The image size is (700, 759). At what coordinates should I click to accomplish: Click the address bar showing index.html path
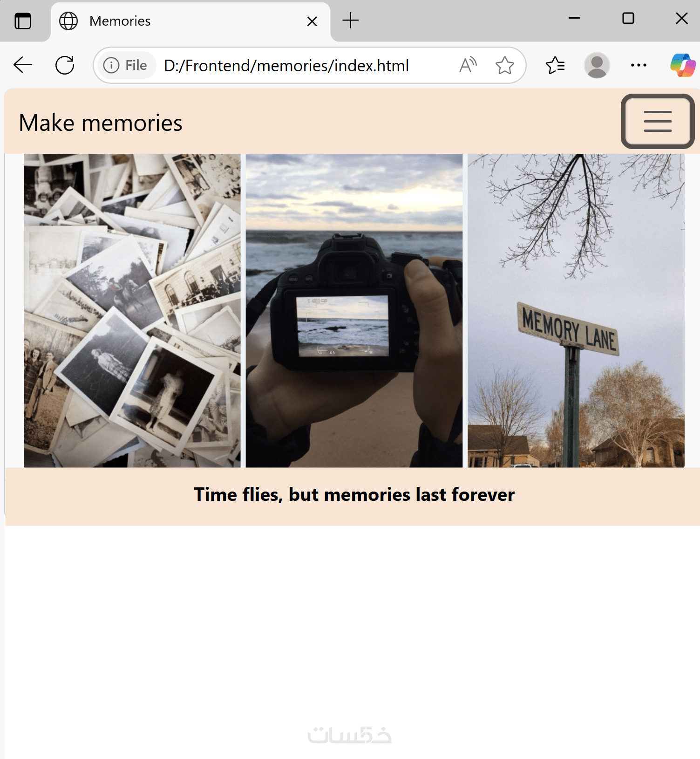click(x=286, y=66)
